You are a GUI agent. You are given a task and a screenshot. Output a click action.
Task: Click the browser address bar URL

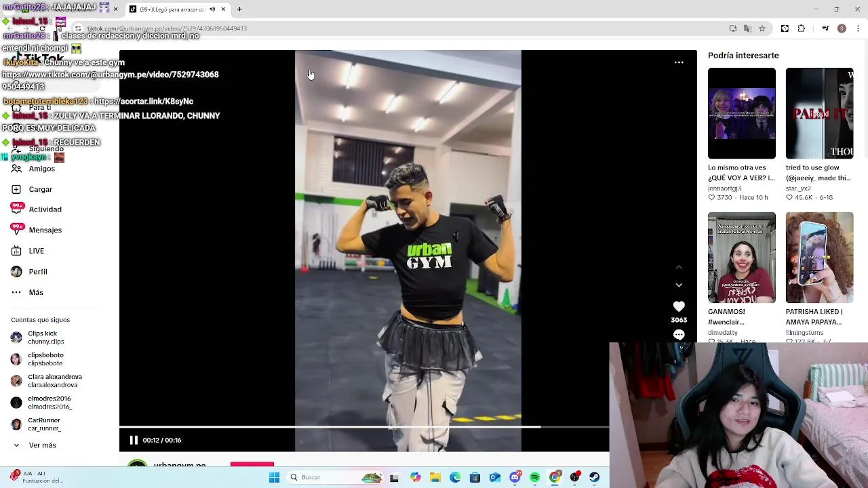click(x=167, y=28)
